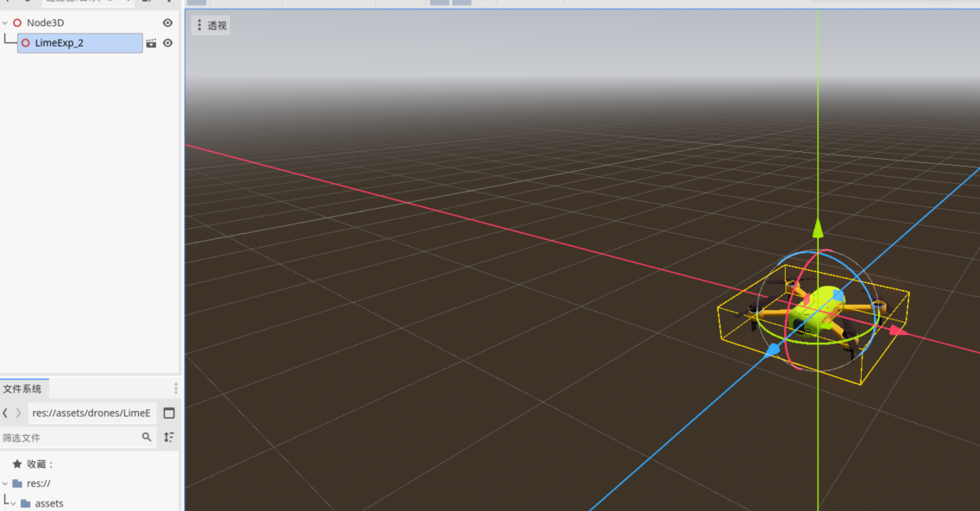Go forward in FileSystem history
The height and width of the screenshot is (511, 980).
19,413
